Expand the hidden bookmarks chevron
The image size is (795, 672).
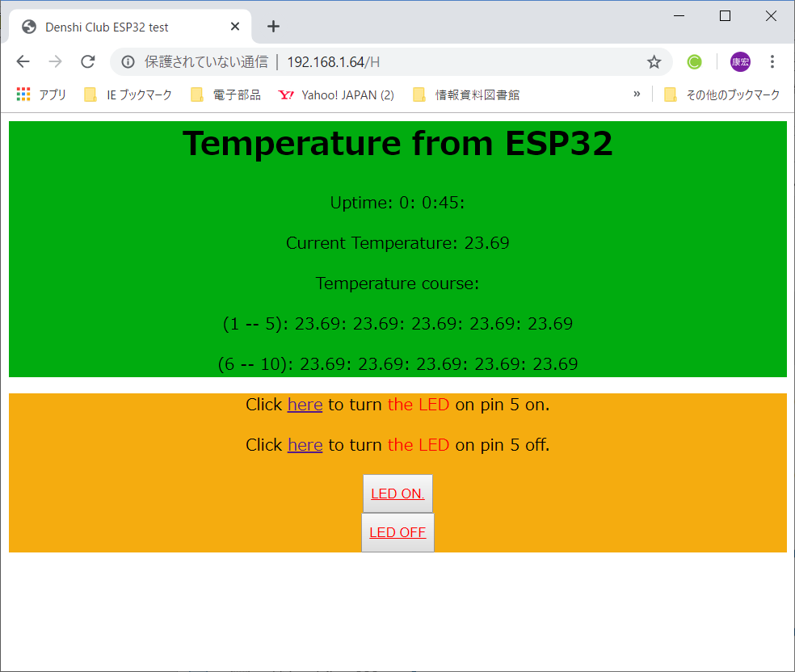click(x=637, y=94)
